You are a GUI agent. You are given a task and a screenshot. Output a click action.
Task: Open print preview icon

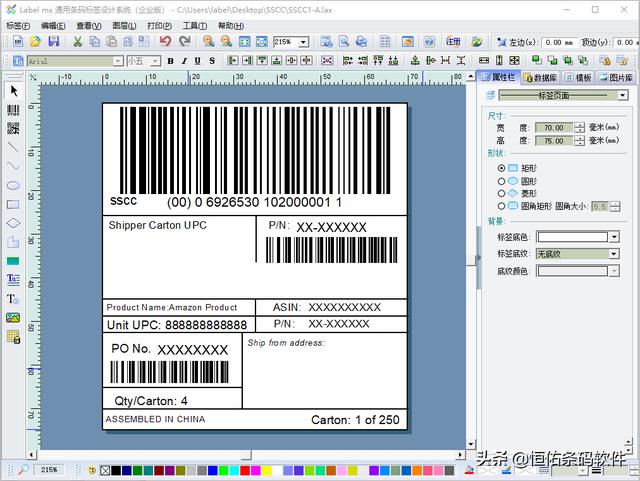pos(344,41)
